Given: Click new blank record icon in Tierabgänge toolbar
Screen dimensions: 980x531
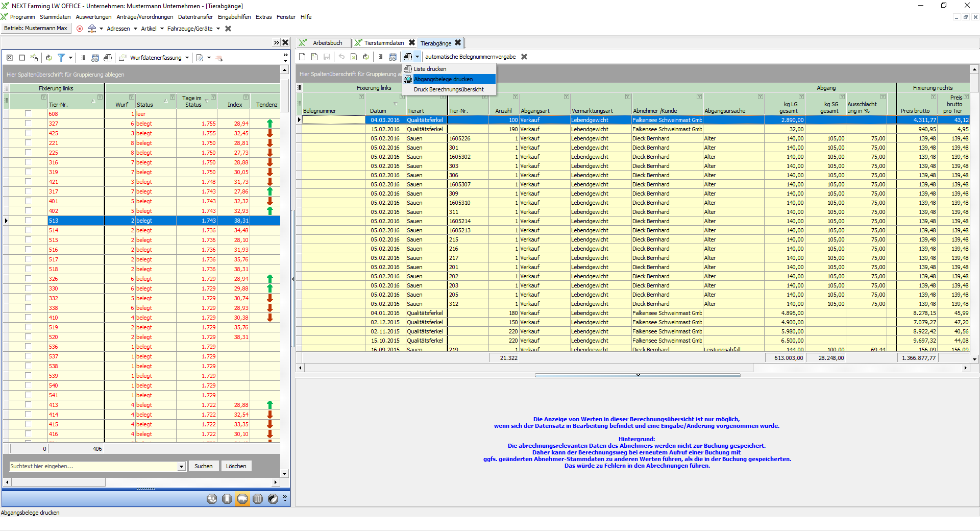Looking at the screenshot, I should [302, 57].
